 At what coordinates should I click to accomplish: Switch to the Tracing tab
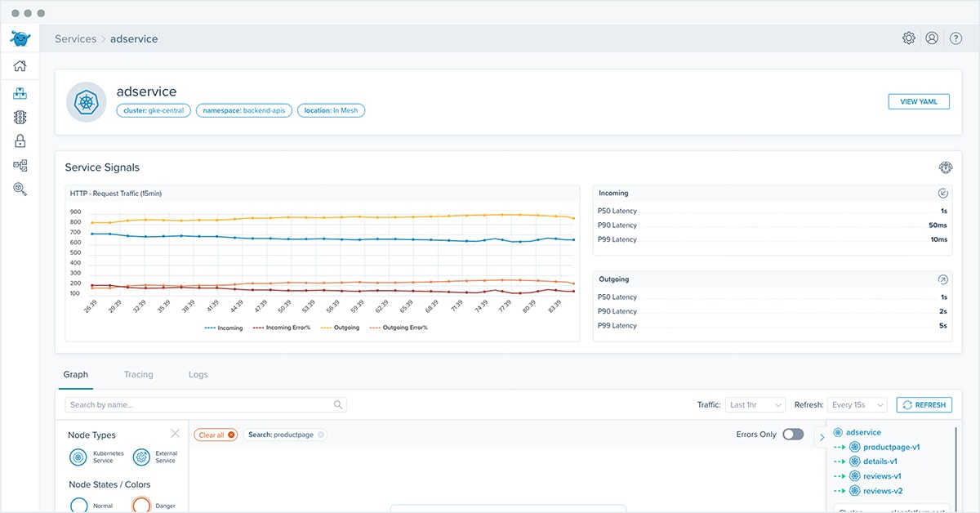tap(138, 374)
